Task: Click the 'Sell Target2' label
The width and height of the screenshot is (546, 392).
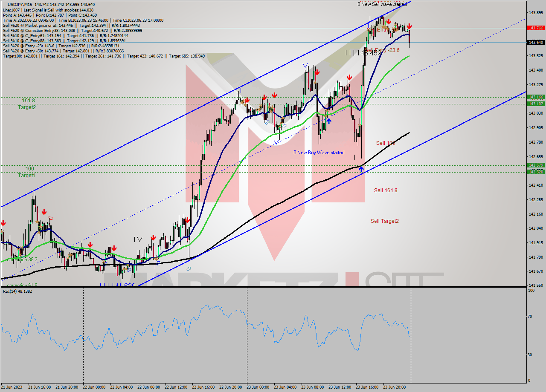Action: tap(385, 221)
